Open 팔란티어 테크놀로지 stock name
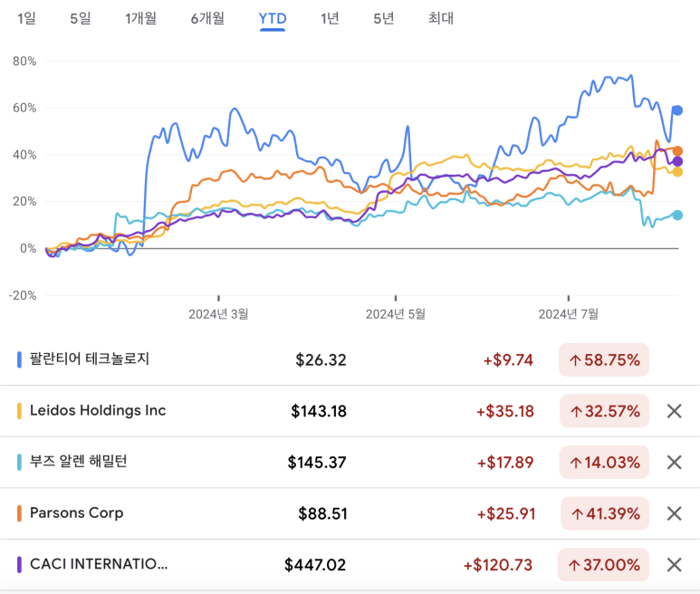 click(90, 359)
